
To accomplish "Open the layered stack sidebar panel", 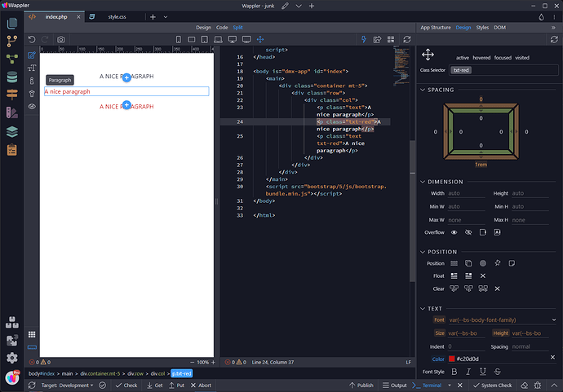I will click(x=12, y=132).
